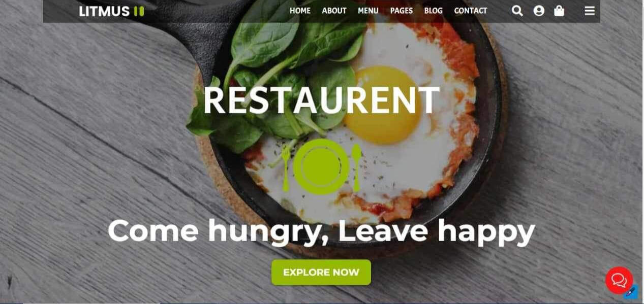Click the EXPLORE NOW button
The width and height of the screenshot is (644, 304).
coord(321,273)
